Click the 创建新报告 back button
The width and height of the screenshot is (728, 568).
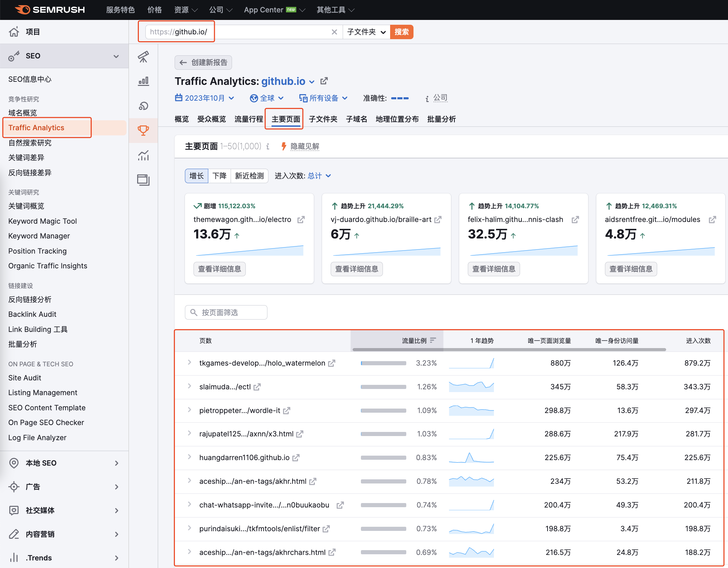(203, 63)
